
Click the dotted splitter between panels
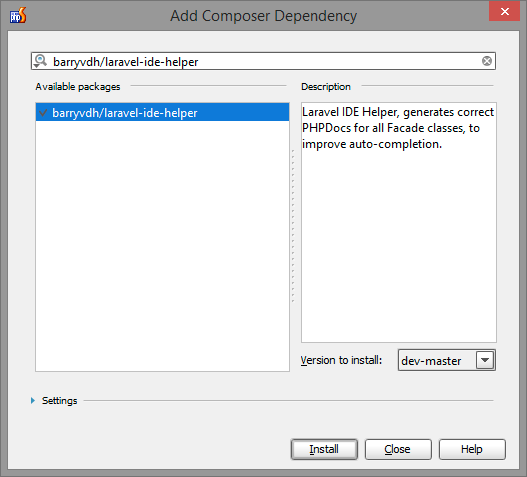(x=293, y=226)
